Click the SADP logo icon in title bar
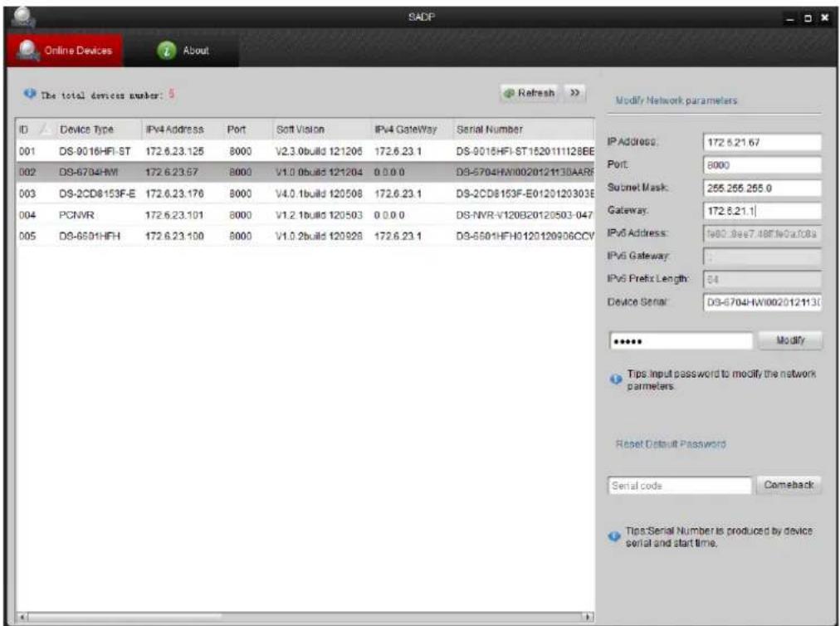Image resolution: width=840 pixels, height=626 pixels. coord(23,17)
